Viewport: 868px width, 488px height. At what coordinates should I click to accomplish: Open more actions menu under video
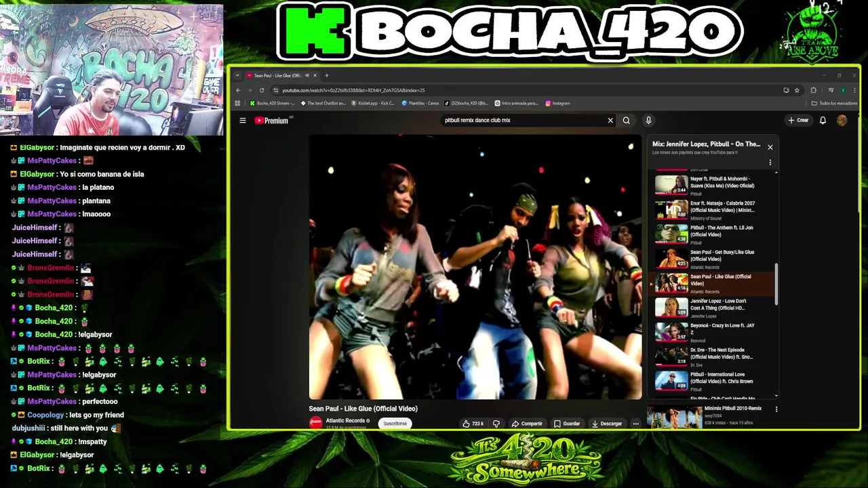coord(635,424)
